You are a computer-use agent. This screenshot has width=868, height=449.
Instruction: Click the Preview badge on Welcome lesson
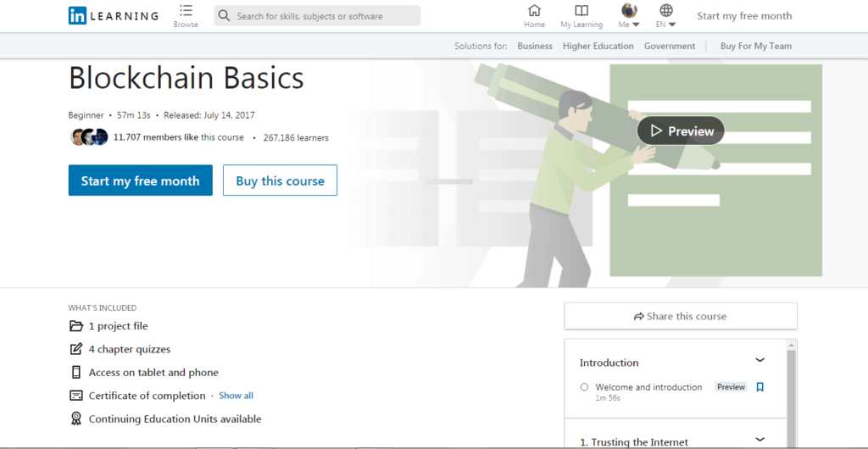click(731, 387)
